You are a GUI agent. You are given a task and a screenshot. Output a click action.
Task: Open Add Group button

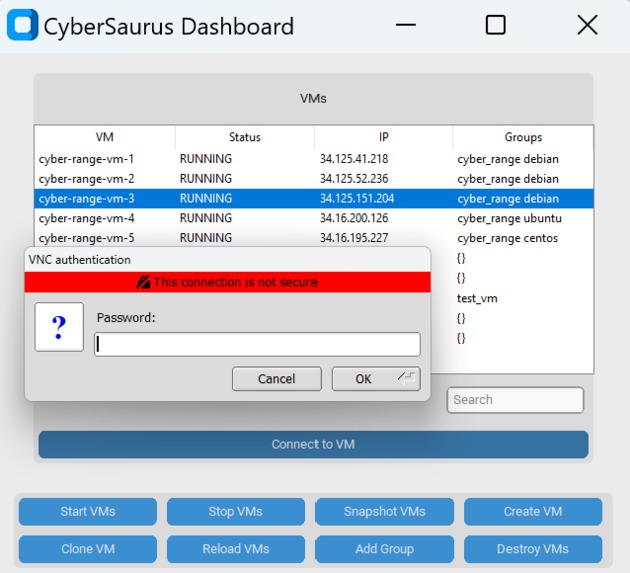point(385,549)
